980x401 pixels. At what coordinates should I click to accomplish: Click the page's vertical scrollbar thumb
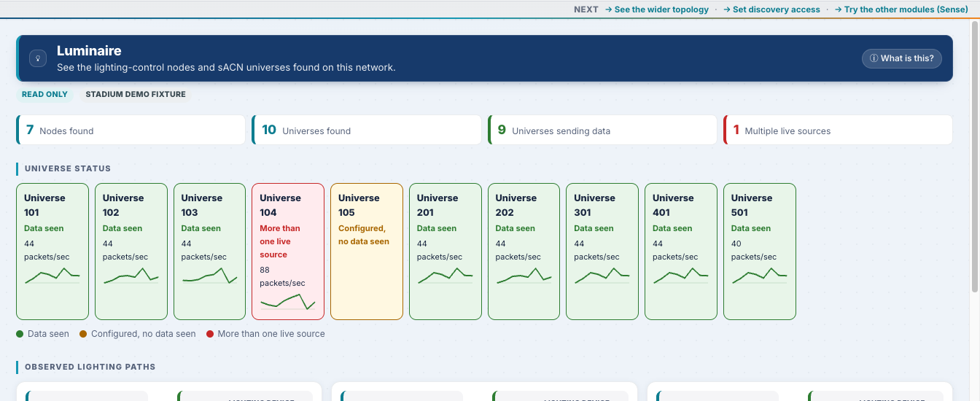click(x=975, y=157)
